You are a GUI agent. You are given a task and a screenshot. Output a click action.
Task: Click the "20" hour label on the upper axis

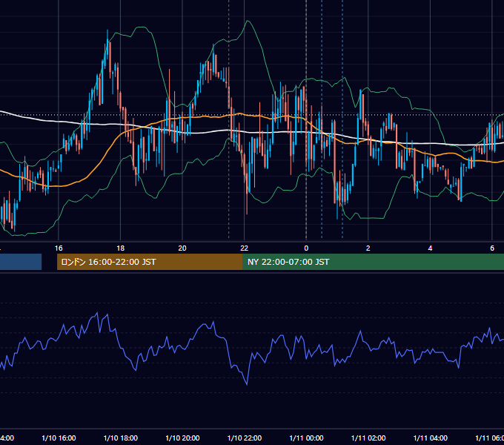(x=182, y=248)
